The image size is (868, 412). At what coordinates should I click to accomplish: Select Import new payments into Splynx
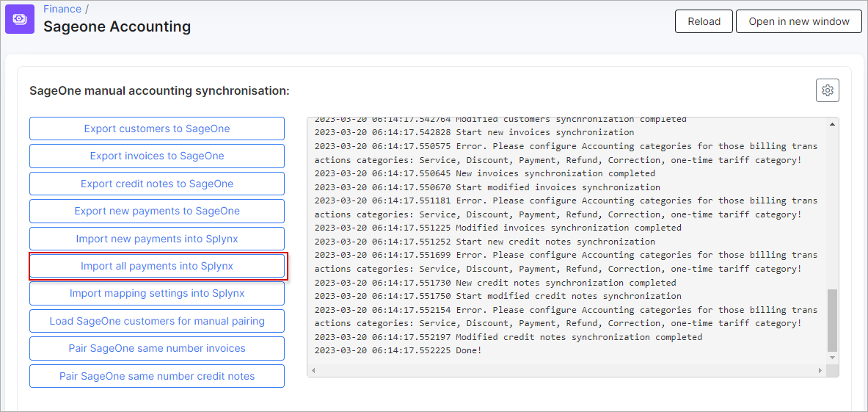point(157,239)
